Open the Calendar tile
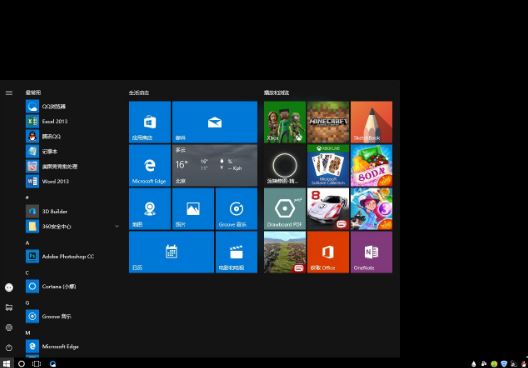The image size is (528, 368). tap(171, 252)
